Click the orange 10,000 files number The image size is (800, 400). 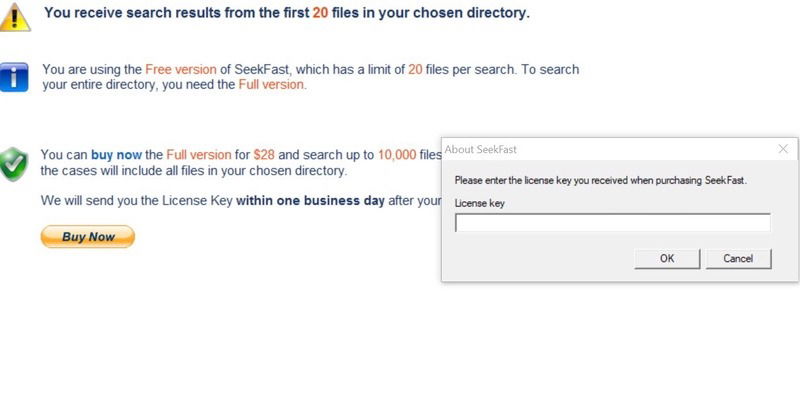click(x=397, y=155)
